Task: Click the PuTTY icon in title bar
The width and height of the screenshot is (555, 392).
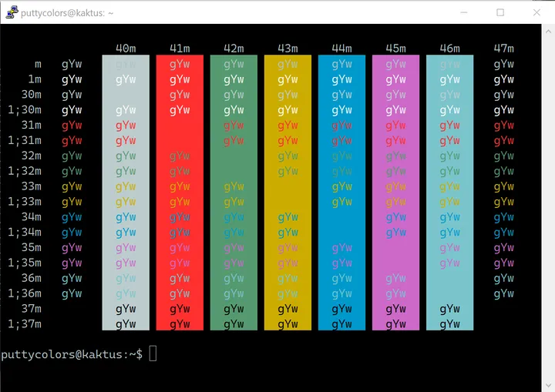Action: (12, 13)
